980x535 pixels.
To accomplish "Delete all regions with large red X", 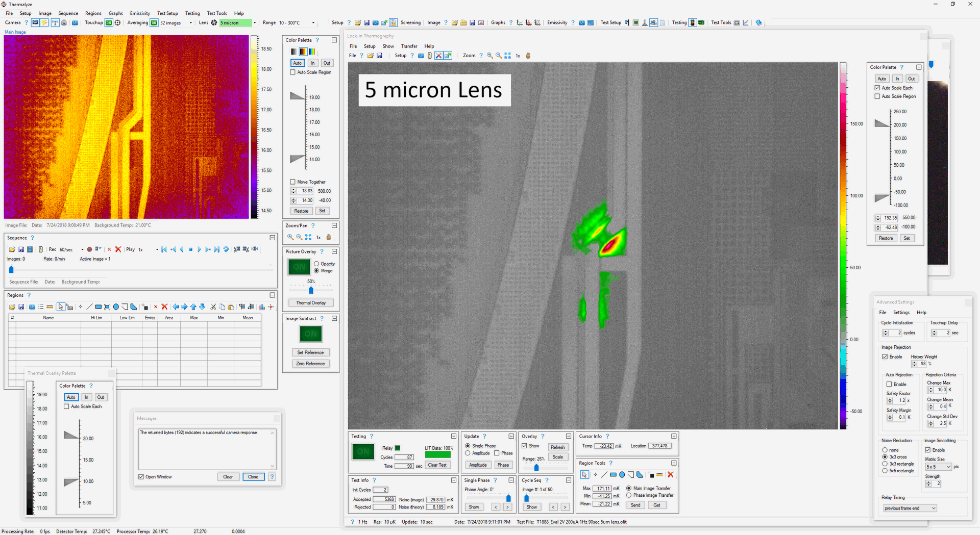I will (164, 307).
